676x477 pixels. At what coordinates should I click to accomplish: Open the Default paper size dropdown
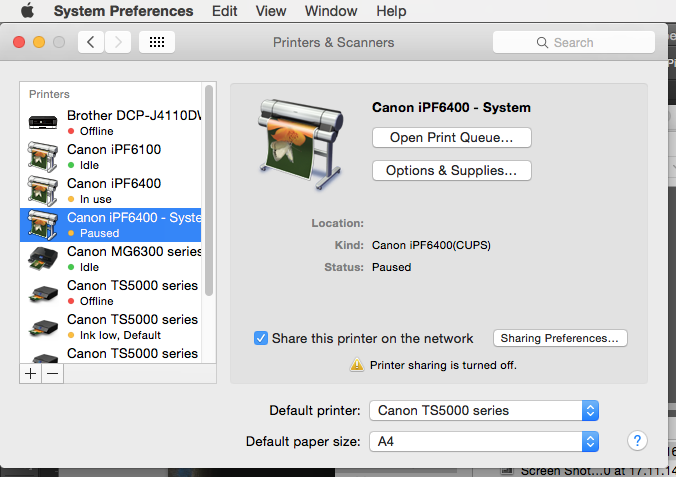(x=484, y=441)
